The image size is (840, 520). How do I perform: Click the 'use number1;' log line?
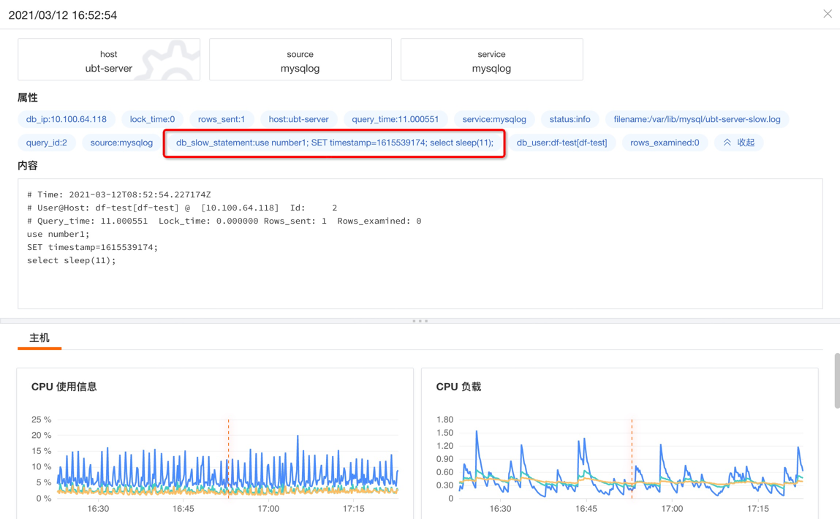[x=58, y=234]
